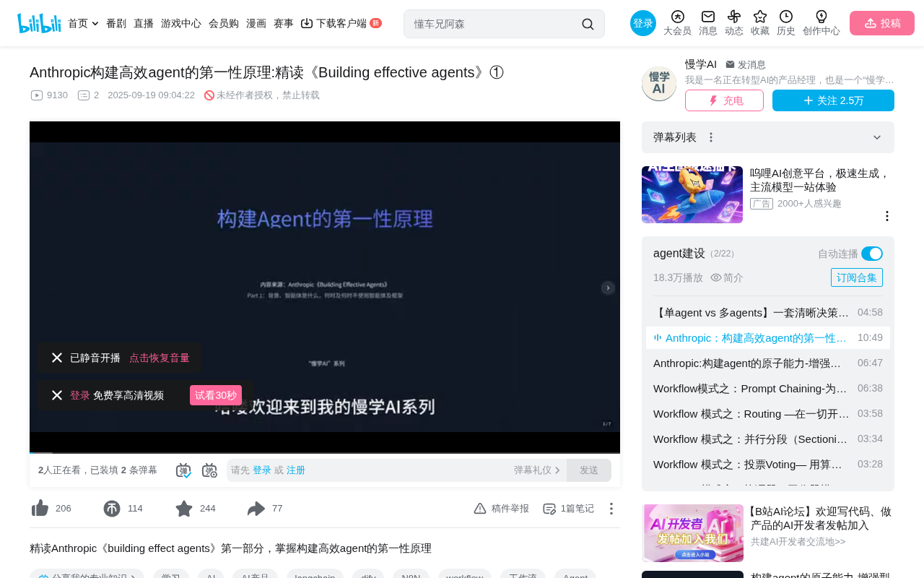Image resolution: width=924 pixels, height=578 pixels.
Task: Open the 赛事 nav item
Action: click(284, 23)
